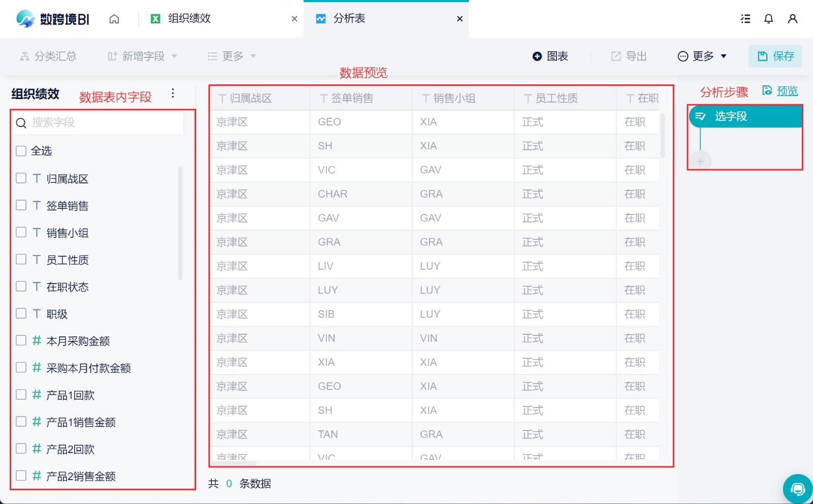Expand the 更多 menu next to 导出
This screenshot has width=813, height=504.
pos(702,56)
